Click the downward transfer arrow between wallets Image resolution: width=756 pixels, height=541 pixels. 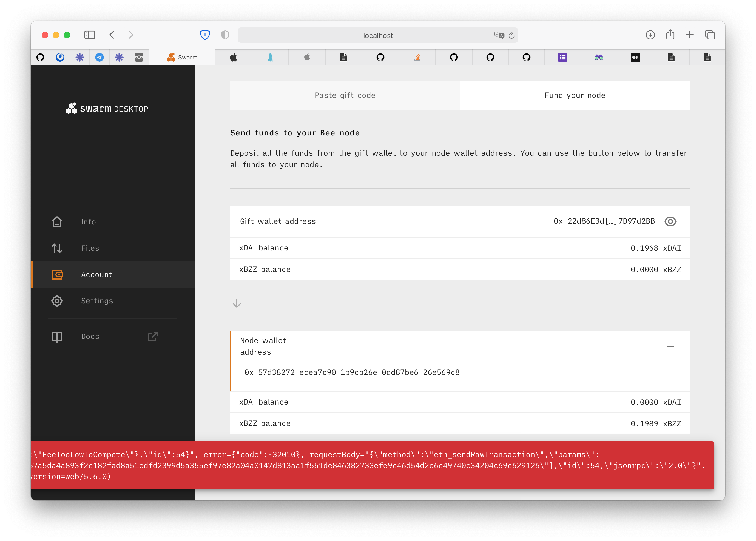coord(237,303)
